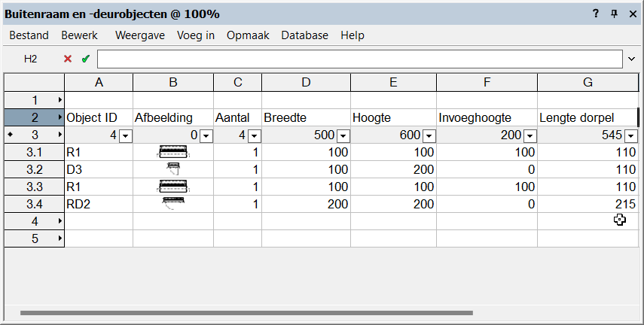The image size is (644, 325).
Task: Open the Object ID column filter dropdown
Action: pyautogui.click(x=126, y=136)
